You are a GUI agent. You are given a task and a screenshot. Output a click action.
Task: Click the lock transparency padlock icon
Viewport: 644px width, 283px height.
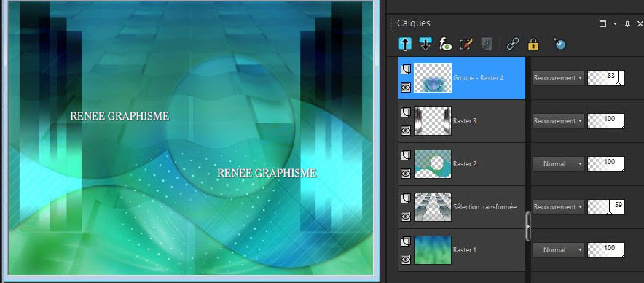click(533, 44)
